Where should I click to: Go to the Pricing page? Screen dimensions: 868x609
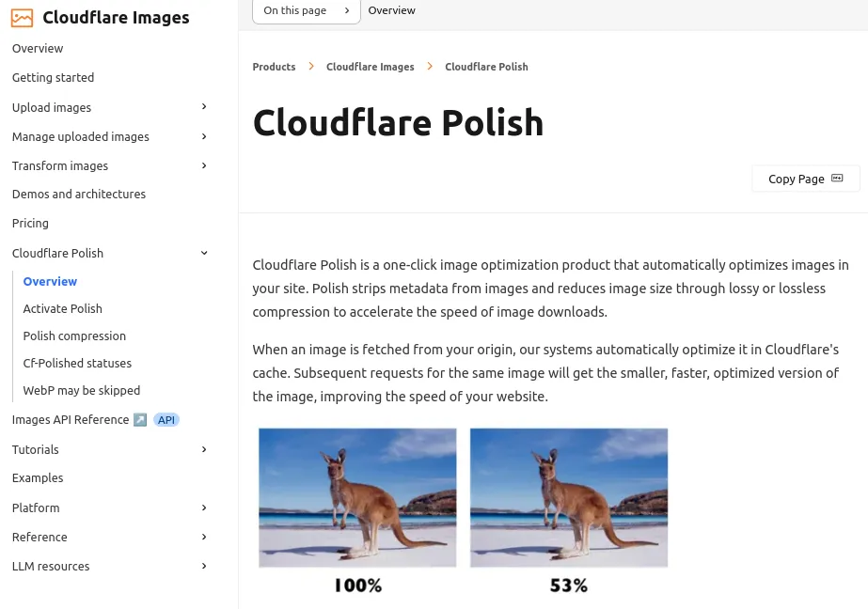coord(29,223)
